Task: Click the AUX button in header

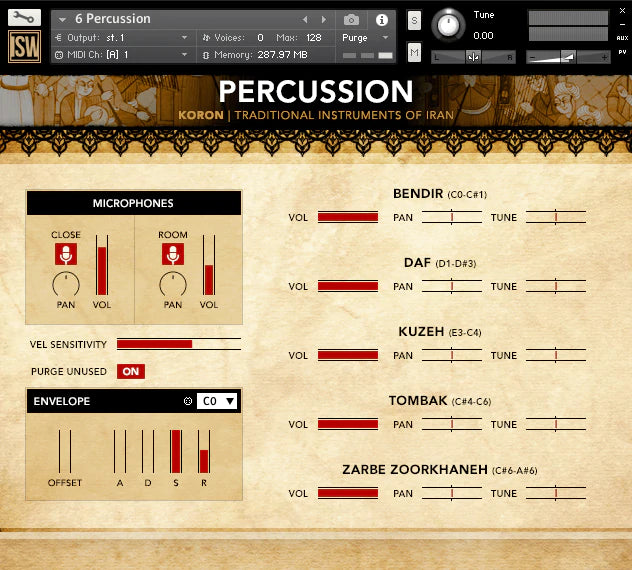Action: pos(622,38)
